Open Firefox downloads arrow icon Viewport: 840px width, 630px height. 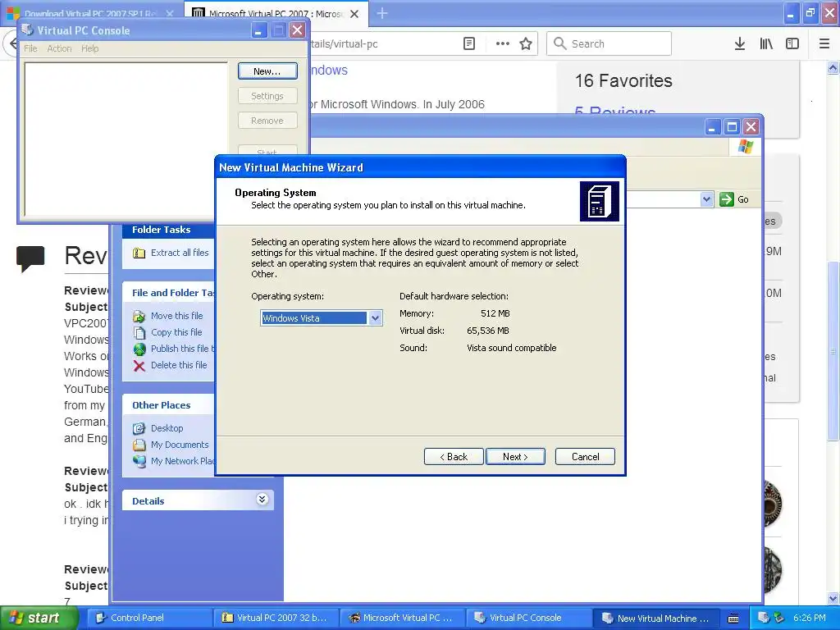click(739, 44)
